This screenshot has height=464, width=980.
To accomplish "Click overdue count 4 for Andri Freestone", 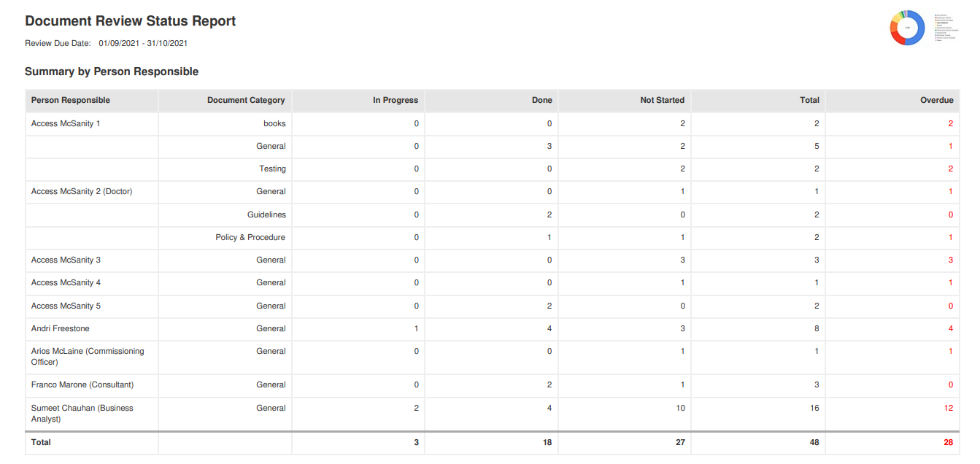I will (x=951, y=328).
